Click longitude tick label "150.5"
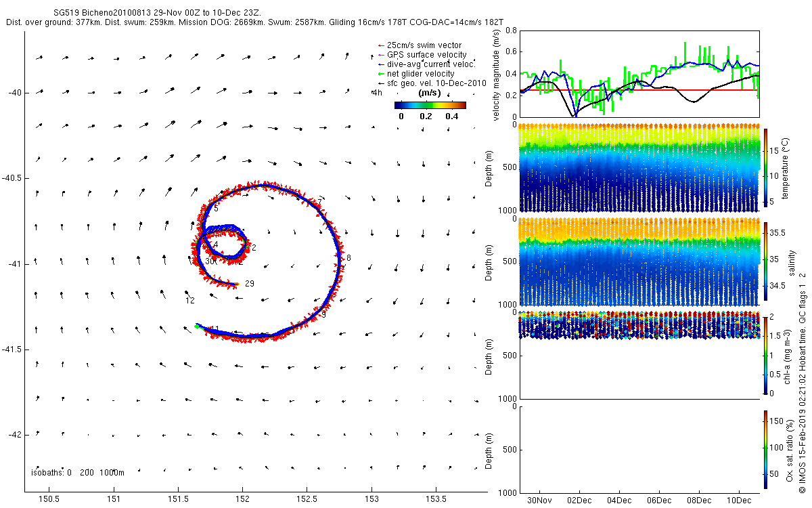This screenshot has width=812, height=508. [49, 499]
